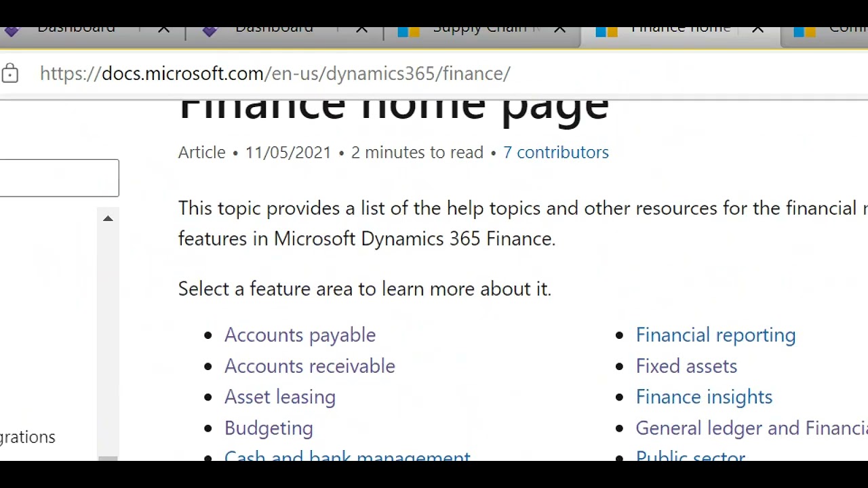Close the Finance home browser tab

coord(757,30)
